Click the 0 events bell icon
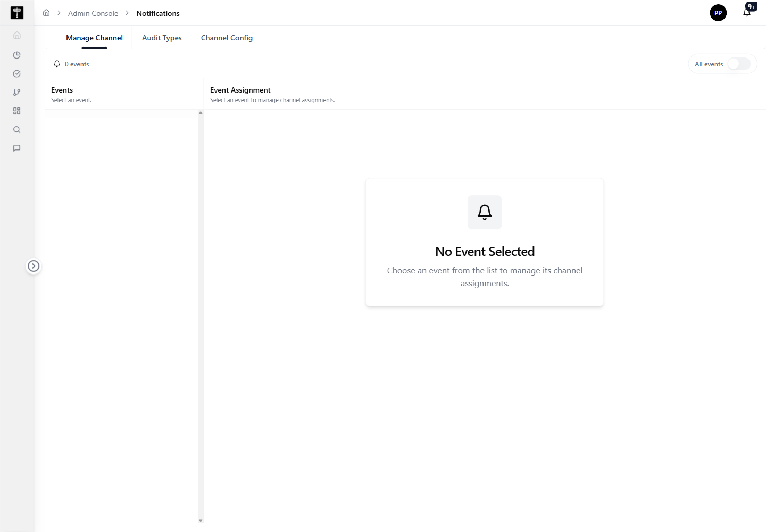This screenshot has width=766, height=532. pyautogui.click(x=57, y=64)
